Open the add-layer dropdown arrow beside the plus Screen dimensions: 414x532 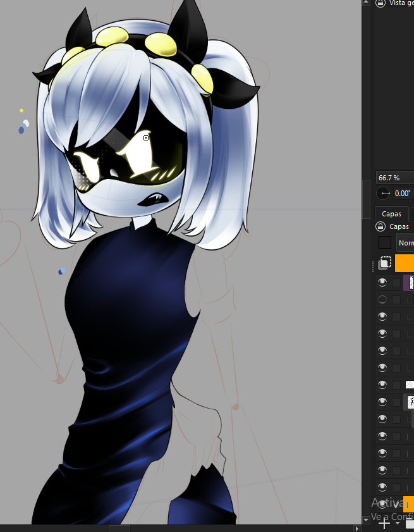397,523
